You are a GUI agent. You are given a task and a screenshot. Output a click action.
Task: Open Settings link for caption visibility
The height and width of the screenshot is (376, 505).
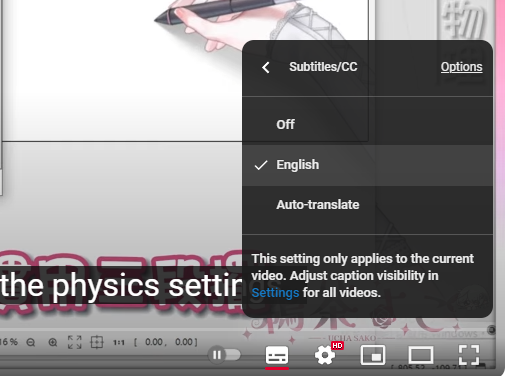point(275,293)
